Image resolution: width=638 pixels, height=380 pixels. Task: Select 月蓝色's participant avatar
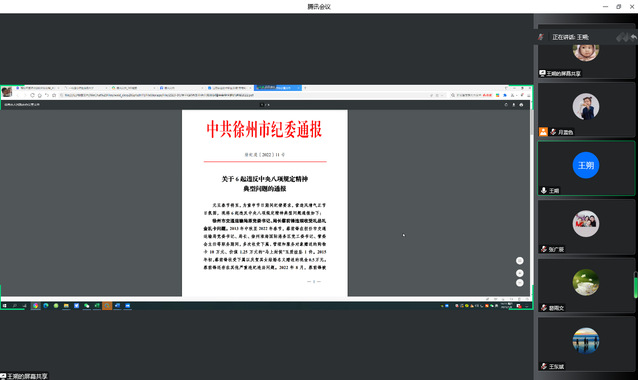(586, 107)
